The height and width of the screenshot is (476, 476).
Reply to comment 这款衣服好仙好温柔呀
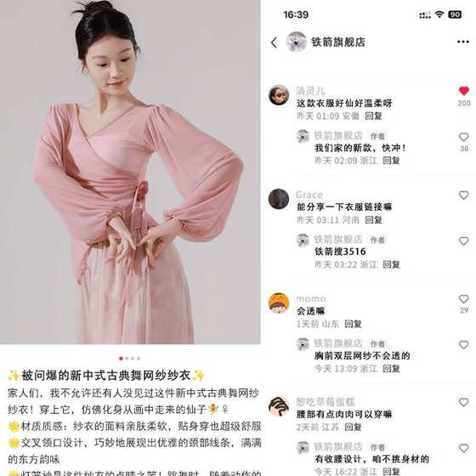[373, 116]
